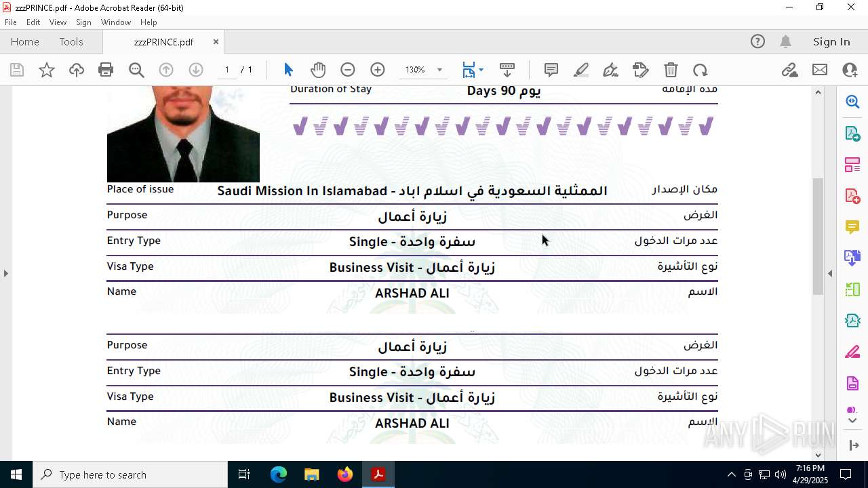Print the document with the printer icon
This screenshot has height=488, width=868.
[x=106, y=70]
